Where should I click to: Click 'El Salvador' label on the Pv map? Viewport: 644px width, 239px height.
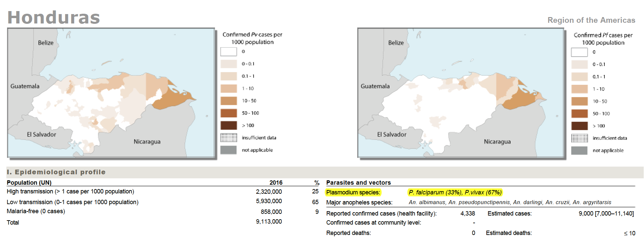click(x=42, y=134)
